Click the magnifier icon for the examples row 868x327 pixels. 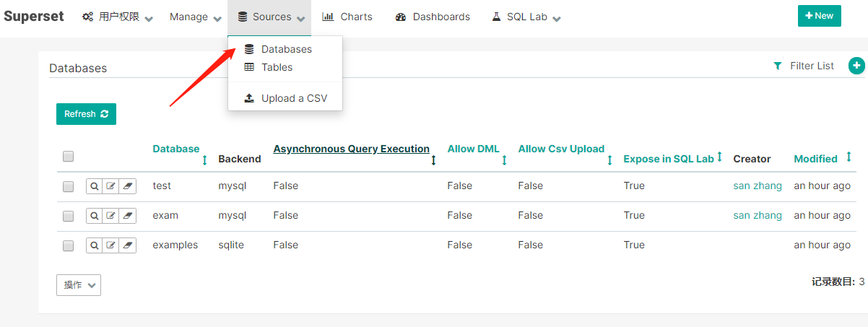coord(95,245)
